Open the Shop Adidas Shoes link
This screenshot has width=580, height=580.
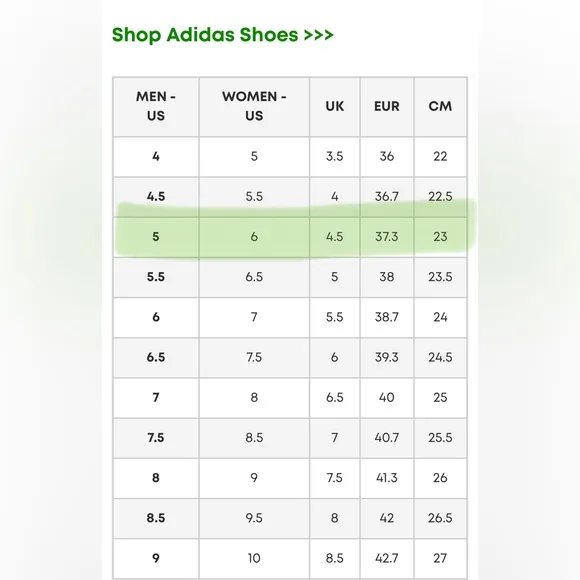click(x=223, y=35)
